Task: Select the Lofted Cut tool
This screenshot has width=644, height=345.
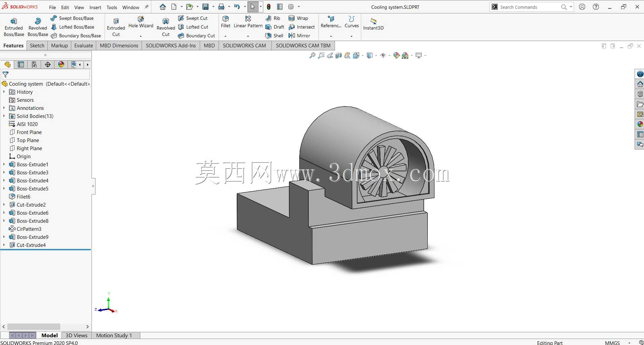Action: pyautogui.click(x=193, y=27)
